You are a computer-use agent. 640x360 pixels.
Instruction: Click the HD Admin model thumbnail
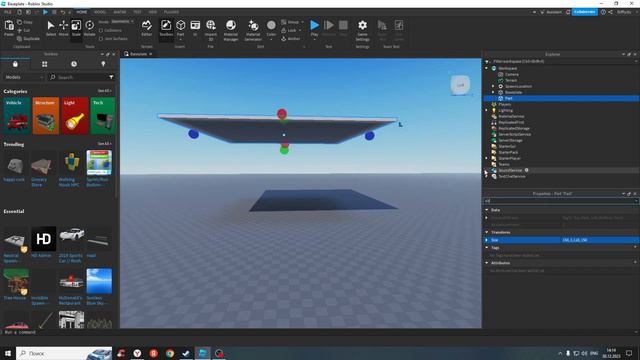point(44,239)
